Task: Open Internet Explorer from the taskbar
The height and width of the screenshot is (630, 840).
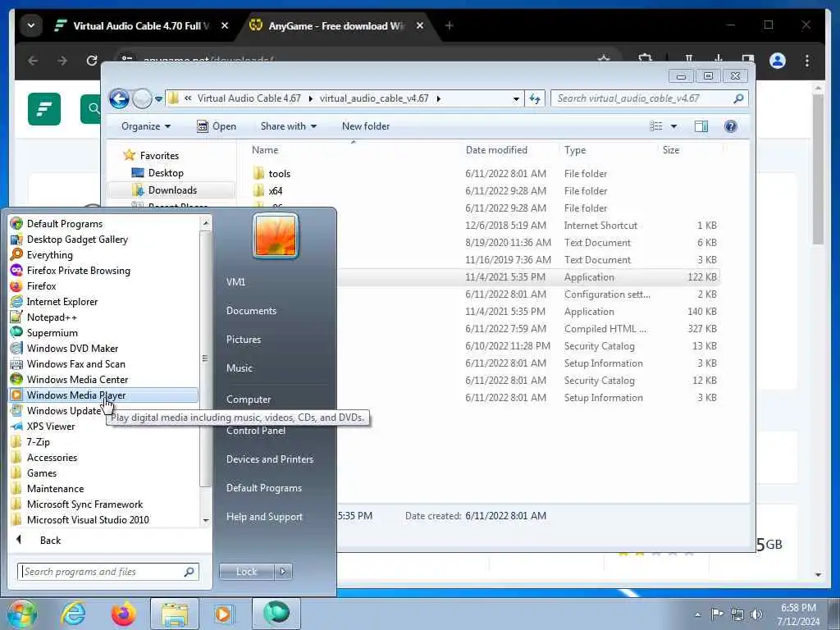Action: [x=73, y=614]
